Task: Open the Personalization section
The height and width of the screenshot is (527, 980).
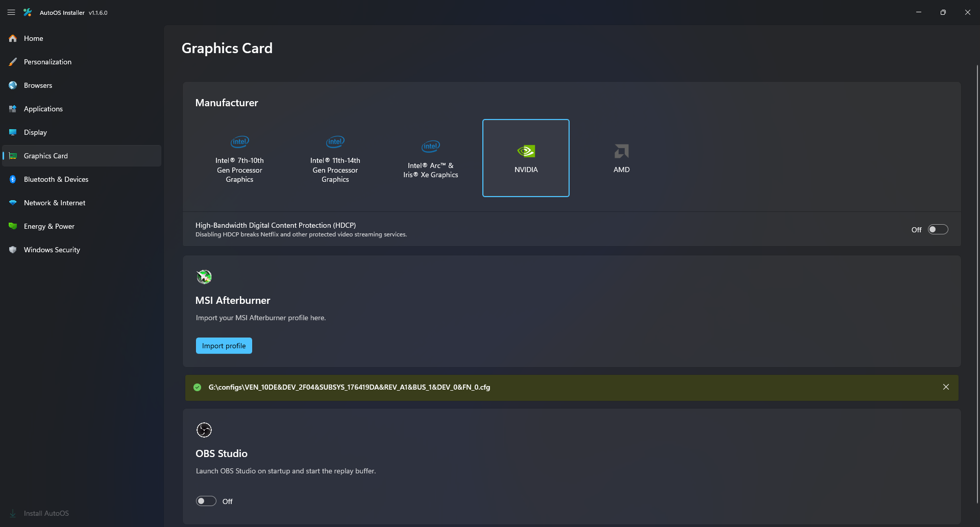Action: coord(82,62)
